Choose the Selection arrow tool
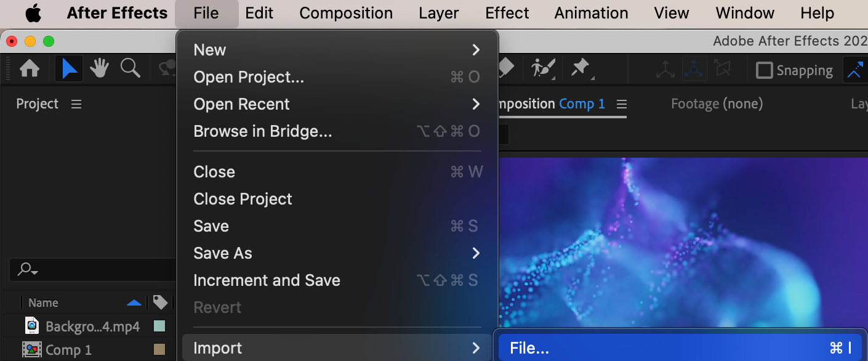 (x=70, y=69)
